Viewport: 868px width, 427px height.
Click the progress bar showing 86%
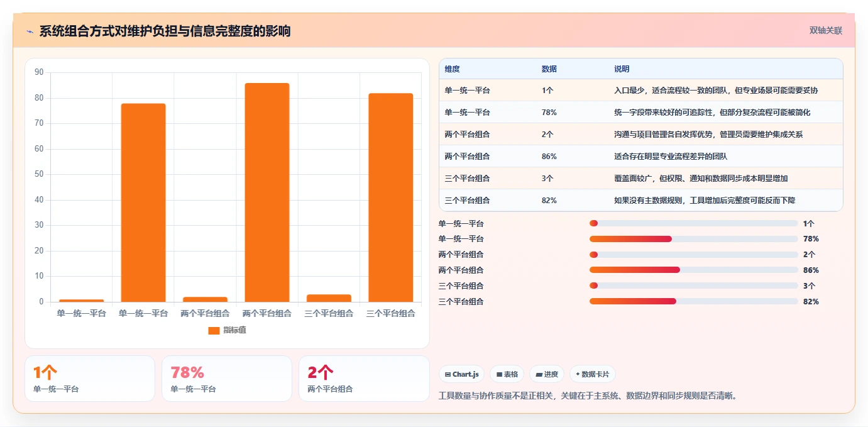pos(693,270)
